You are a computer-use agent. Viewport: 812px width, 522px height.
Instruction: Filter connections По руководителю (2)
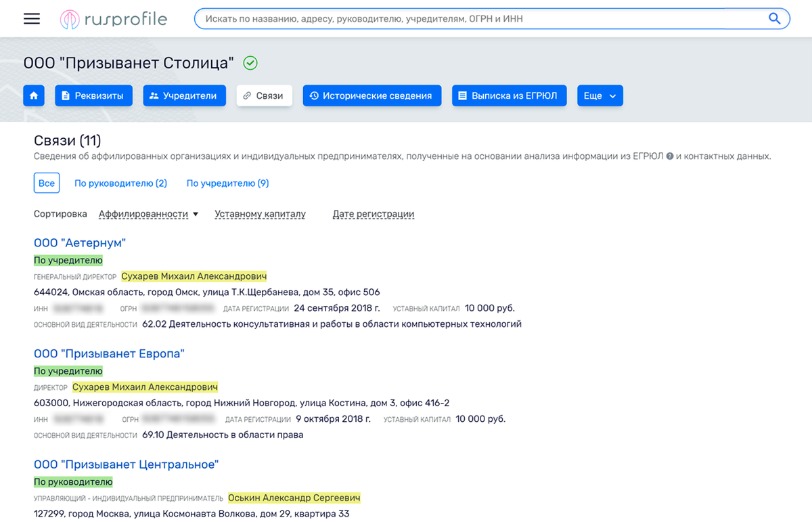coord(120,183)
